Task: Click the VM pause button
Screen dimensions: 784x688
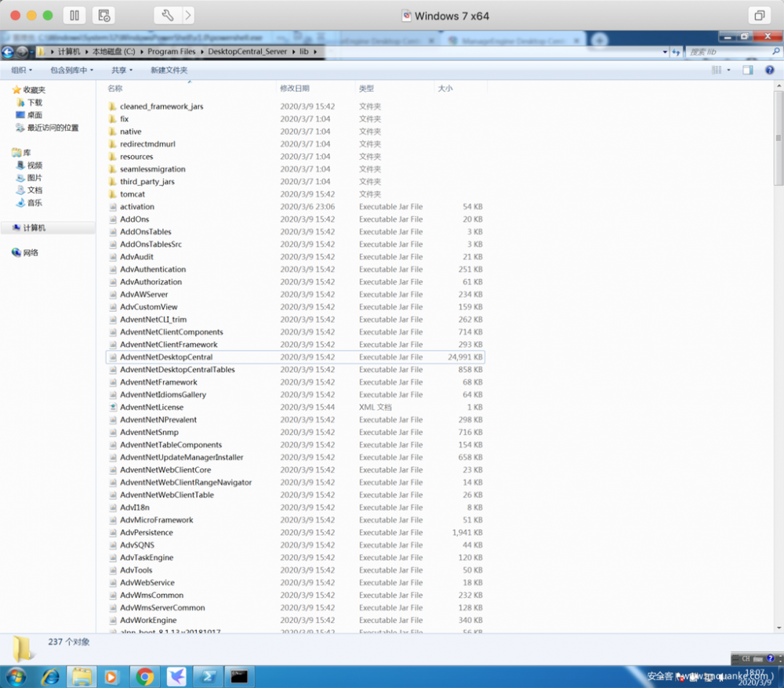Action: pos(74,16)
